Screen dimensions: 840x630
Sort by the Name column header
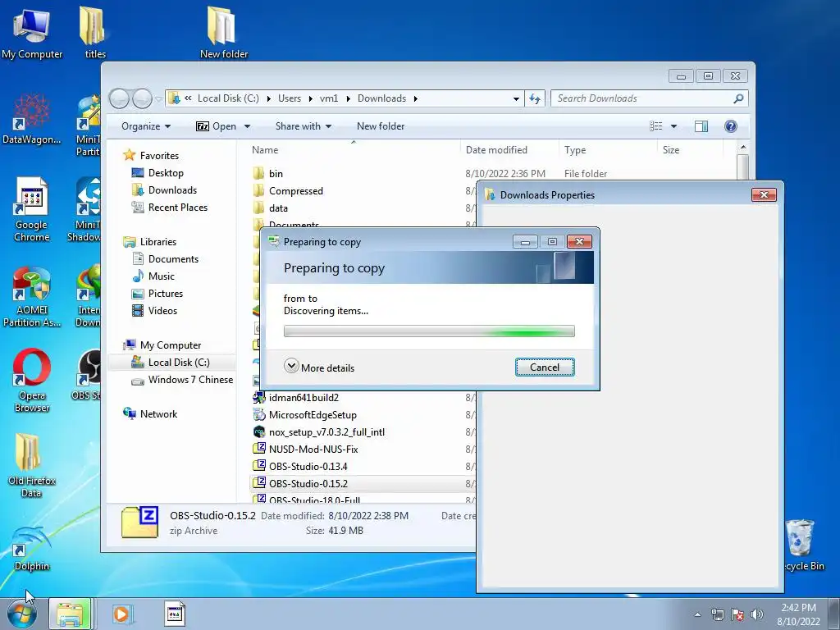354,150
